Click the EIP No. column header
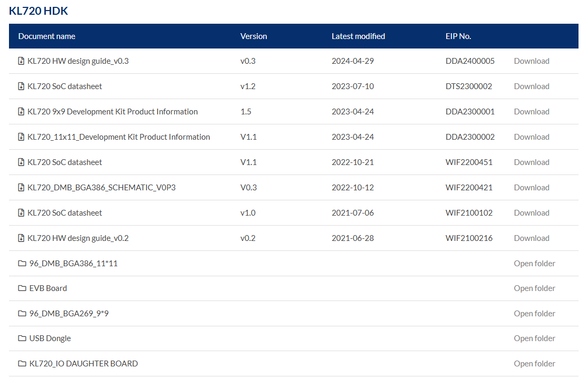The image size is (588, 378). coord(458,36)
